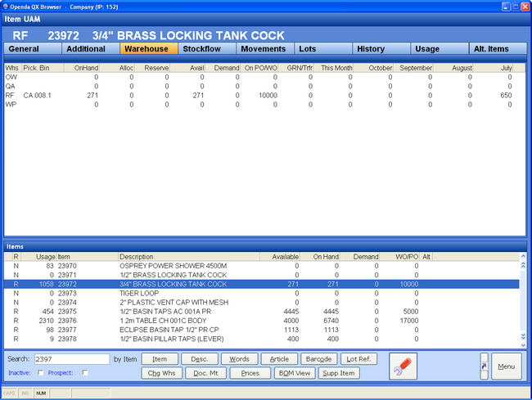The image size is (532, 400).
Task: Select highlighted row 23972
Action: pyautogui.click(x=262, y=284)
